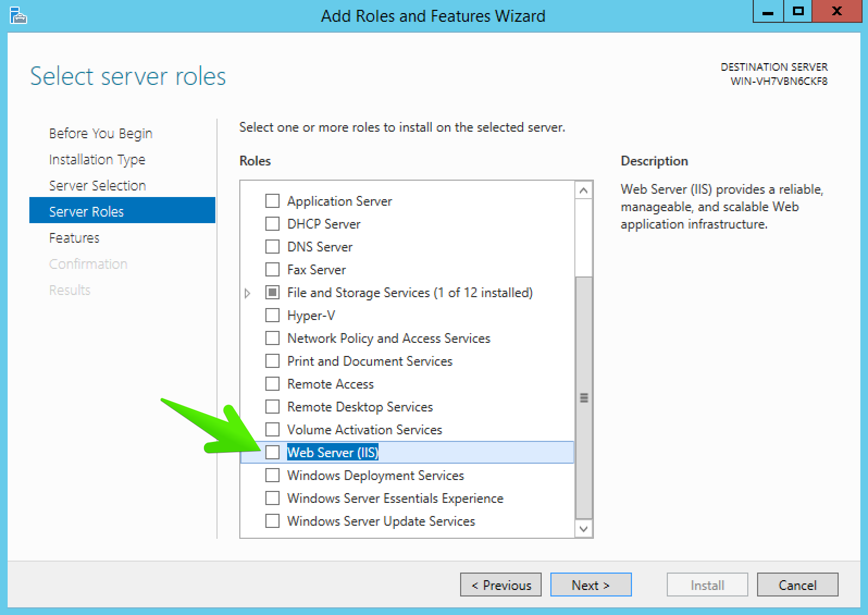
Task: Minimize the wizard window
Action: [768, 11]
